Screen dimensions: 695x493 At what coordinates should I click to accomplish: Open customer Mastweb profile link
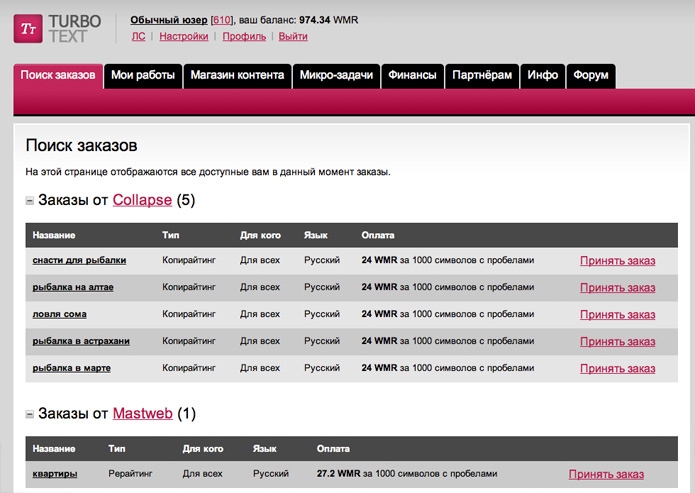point(143,413)
